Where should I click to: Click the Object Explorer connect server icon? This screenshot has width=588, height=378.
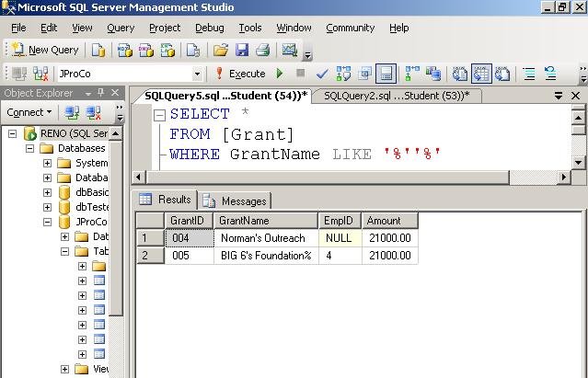pyautogui.click(x=71, y=112)
